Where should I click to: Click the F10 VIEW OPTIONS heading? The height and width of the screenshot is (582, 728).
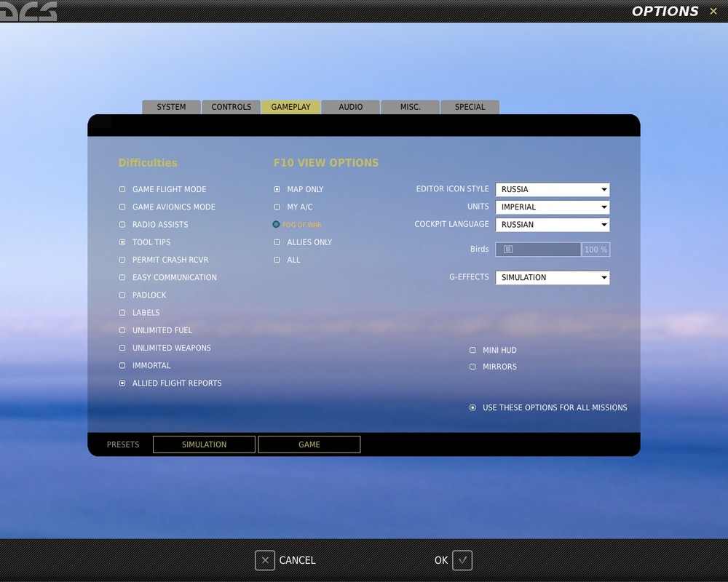(326, 163)
